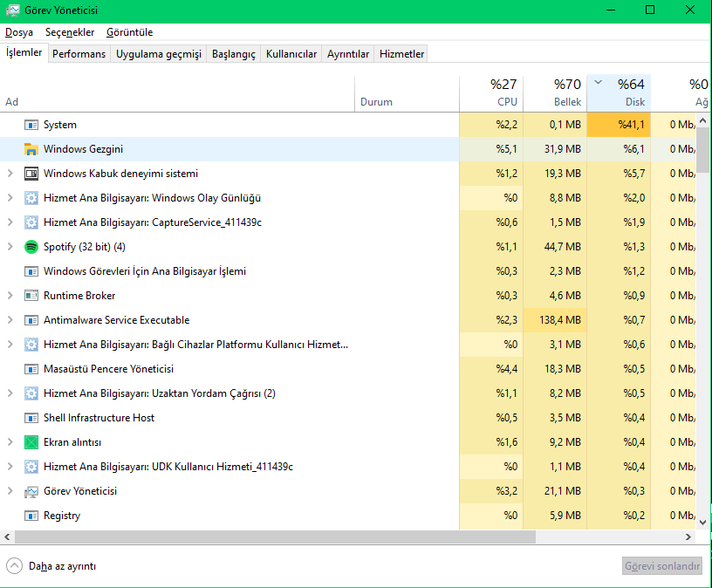Expand the Görev Yöneticisi process row

click(x=10, y=491)
